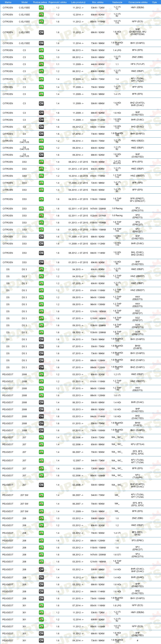Click fuel icon in Peugeot 301 1.6 LPG row
161x644 pixels.
point(41,605)
